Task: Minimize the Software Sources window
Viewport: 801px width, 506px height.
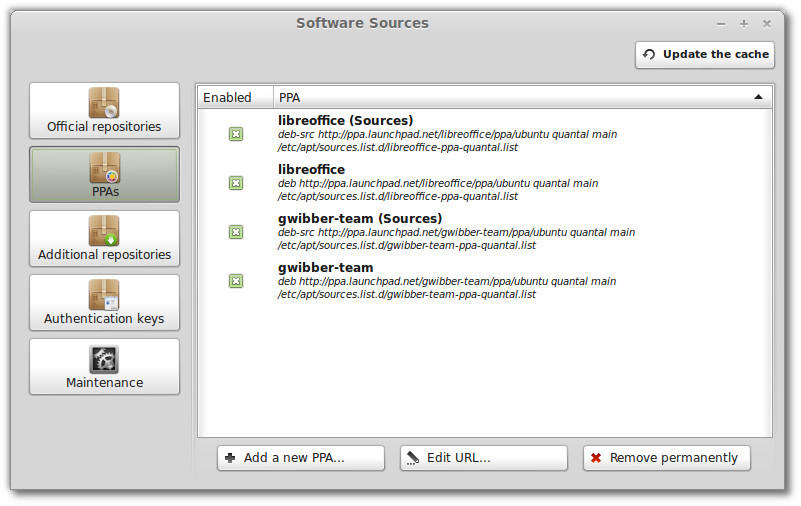Action: 721,24
